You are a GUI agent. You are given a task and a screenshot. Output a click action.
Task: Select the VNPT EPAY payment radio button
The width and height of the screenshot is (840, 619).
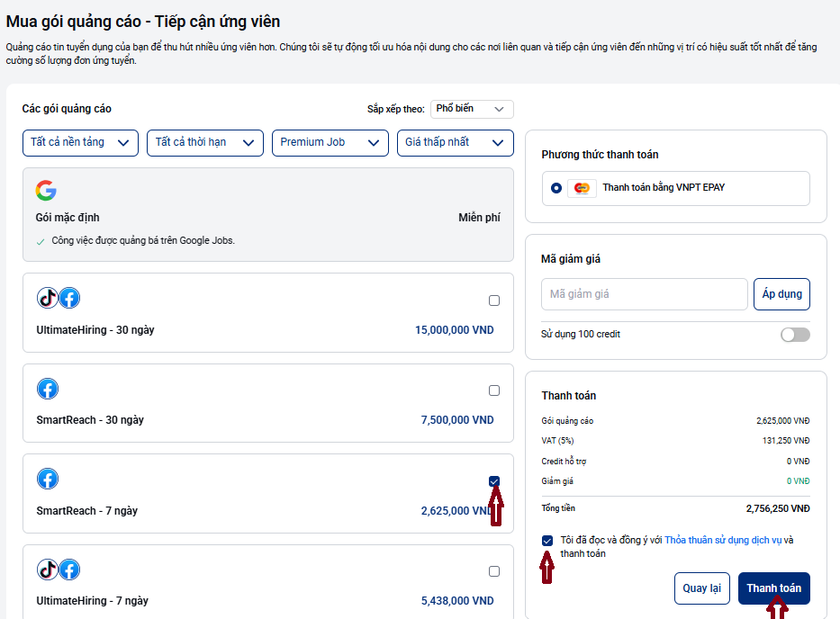coord(556,188)
